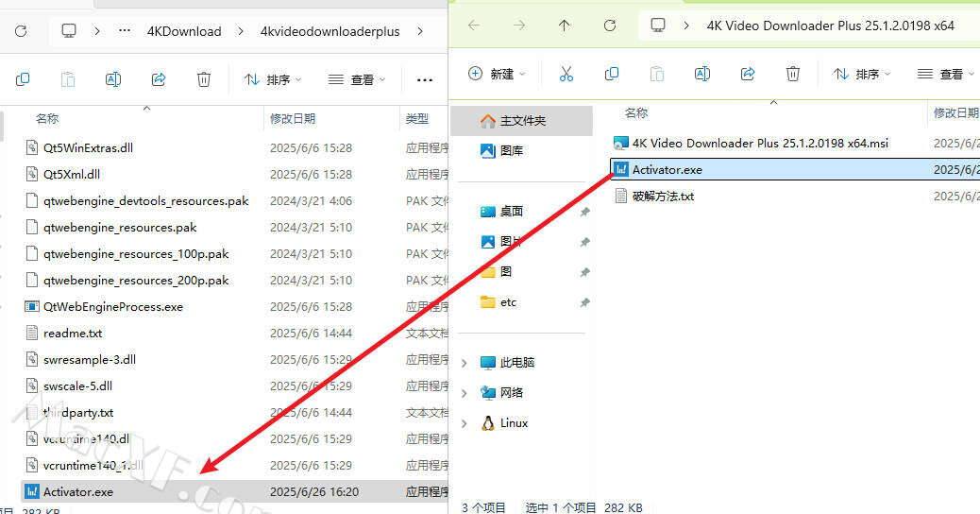Open the more options ellipsis in left toolbar
The height and width of the screenshot is (514, 980).
click(424, 79)
